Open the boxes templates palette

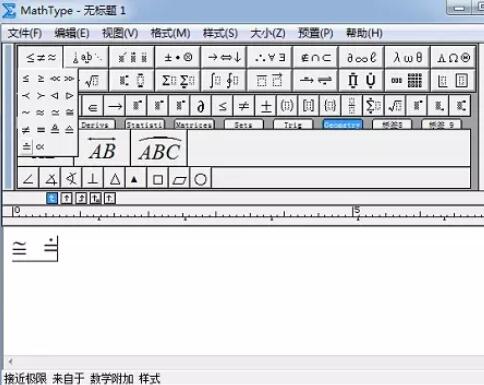pyautogui.click(x=453, y=80)
